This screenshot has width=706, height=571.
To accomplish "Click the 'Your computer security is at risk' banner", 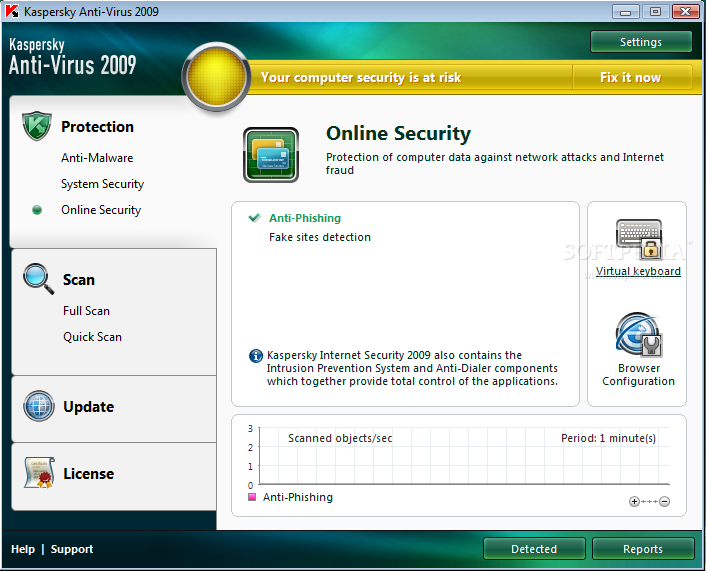I will tap(361, 77).
